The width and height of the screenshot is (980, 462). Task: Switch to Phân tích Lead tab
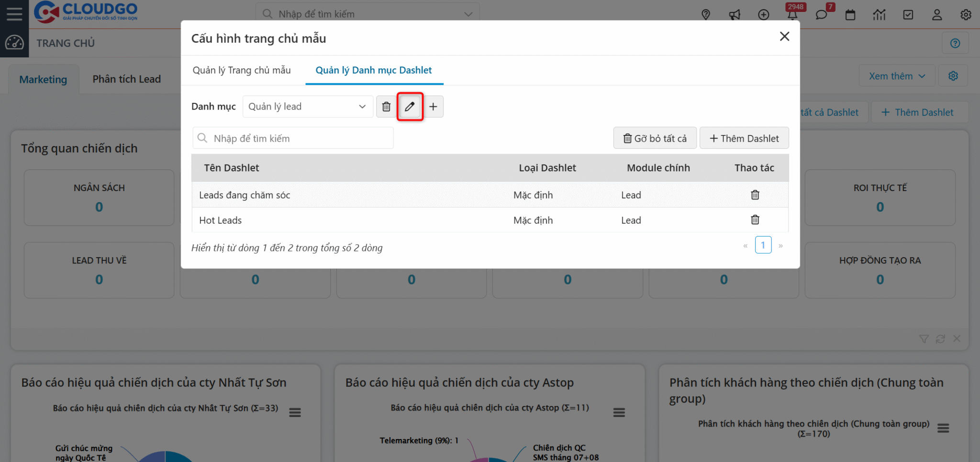(x=127, y=79)
